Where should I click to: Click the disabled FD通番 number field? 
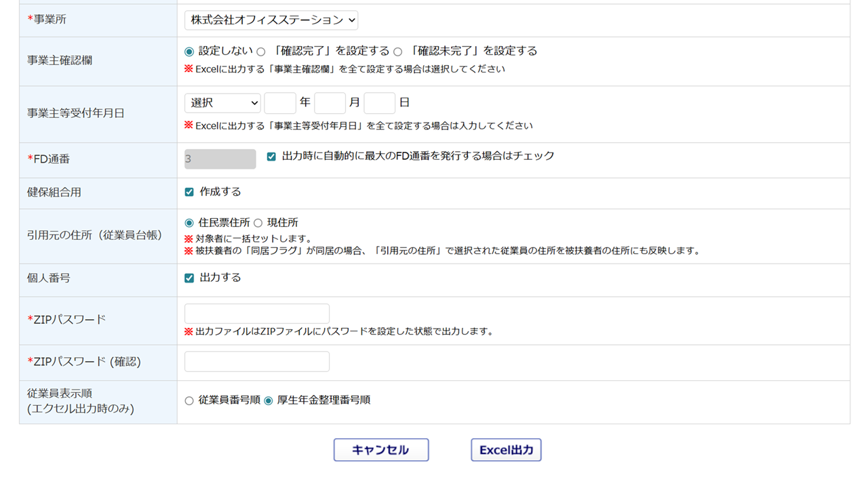220,159
